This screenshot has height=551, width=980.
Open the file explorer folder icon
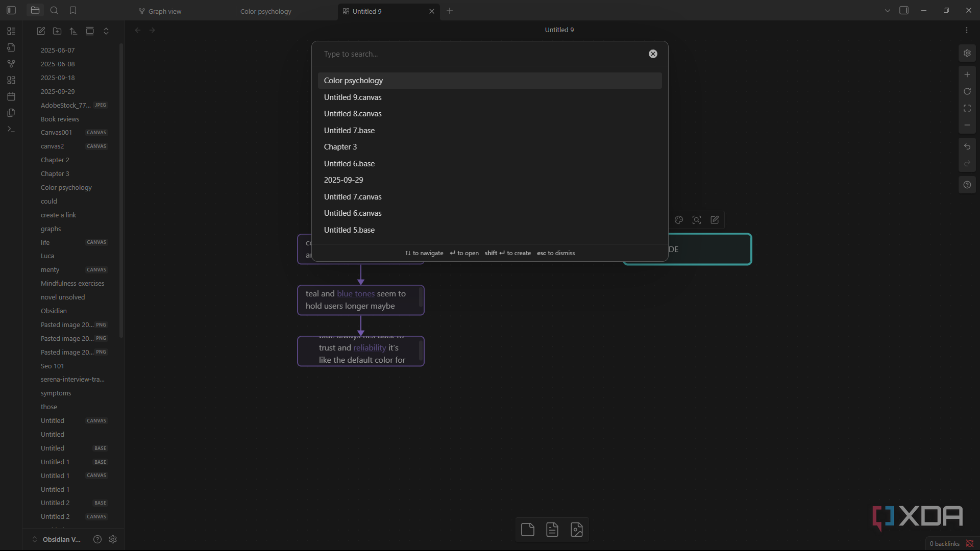[35, 10]
